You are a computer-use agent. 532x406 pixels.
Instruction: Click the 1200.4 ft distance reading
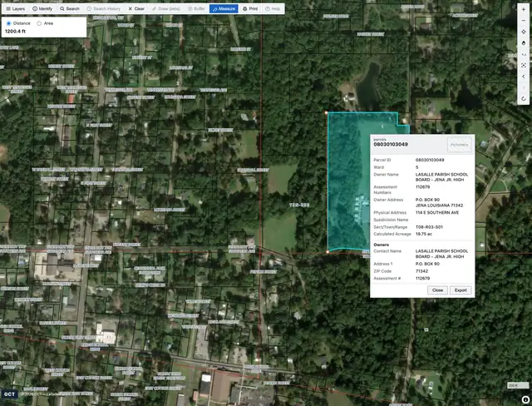tap(15, 32)
